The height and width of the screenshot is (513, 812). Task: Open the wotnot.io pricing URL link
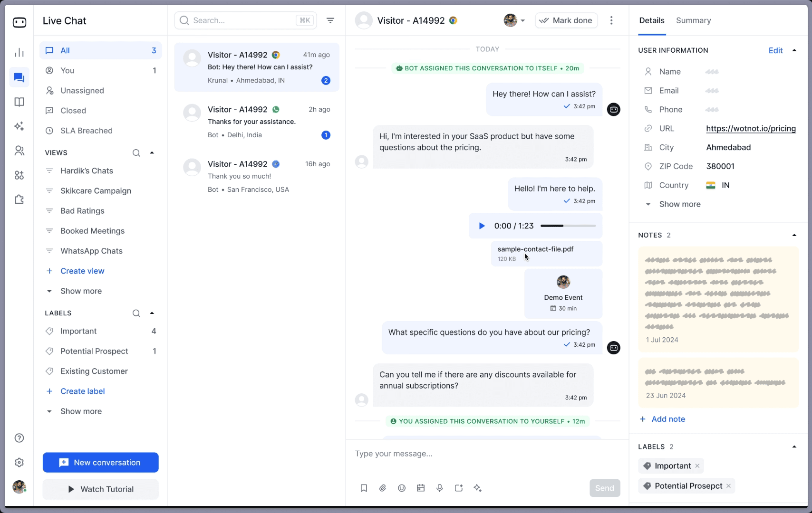click(x=751, y=128)
